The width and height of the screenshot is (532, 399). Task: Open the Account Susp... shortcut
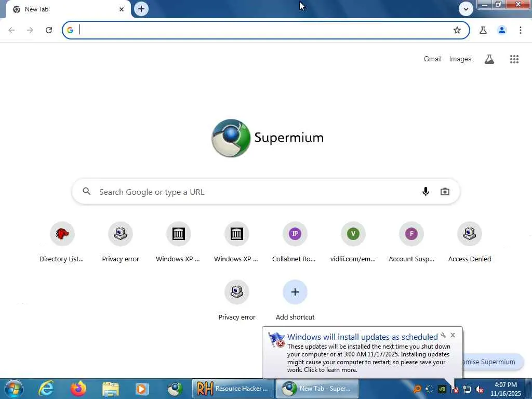(411, 242)
